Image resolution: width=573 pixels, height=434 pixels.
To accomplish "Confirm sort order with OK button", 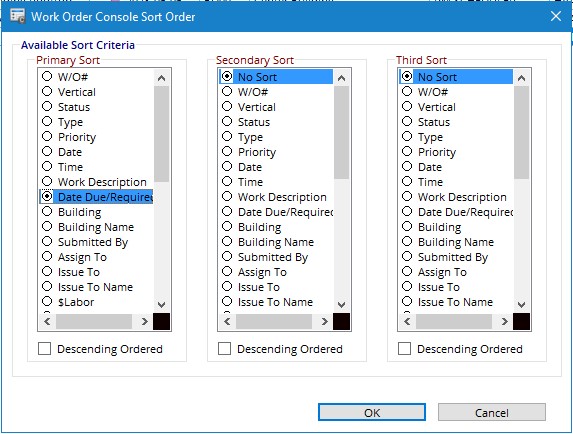I will coord(372,412).
